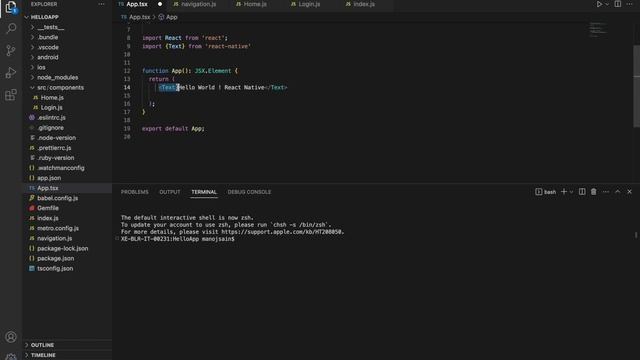Open Source Control view
The image size is (640, 360).
[11, 50]
